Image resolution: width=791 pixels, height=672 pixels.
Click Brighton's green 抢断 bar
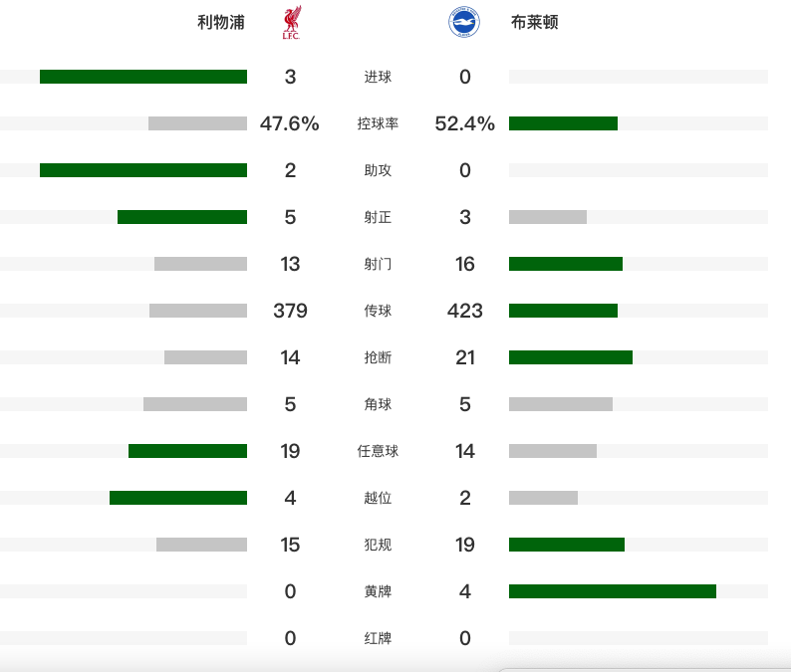pos(570,357)
